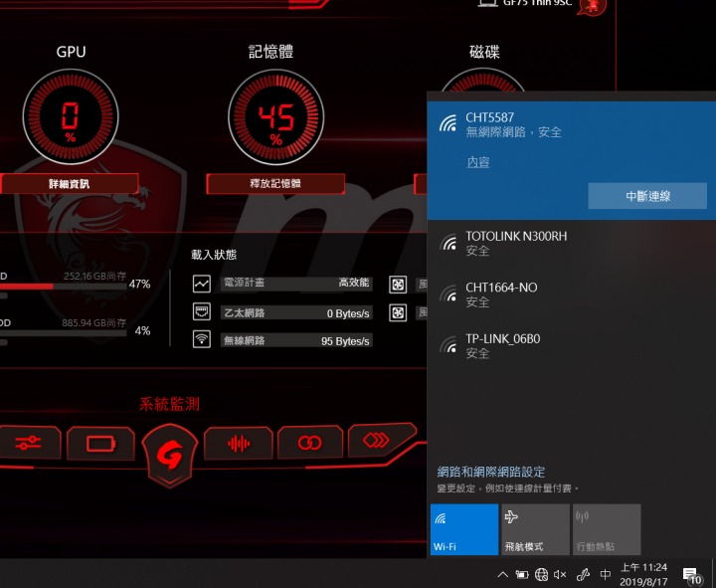Toggle the 飛航模式 airplane mode tile
The height and width of the screenshot is (588, 716).
click(535, 529)
